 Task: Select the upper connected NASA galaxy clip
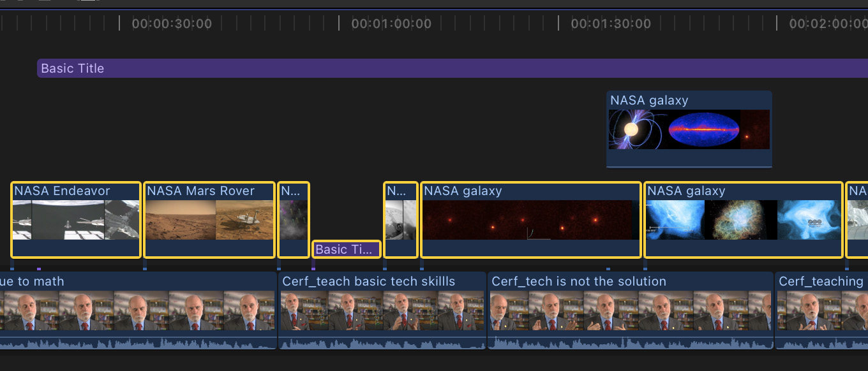click(689, 129)
